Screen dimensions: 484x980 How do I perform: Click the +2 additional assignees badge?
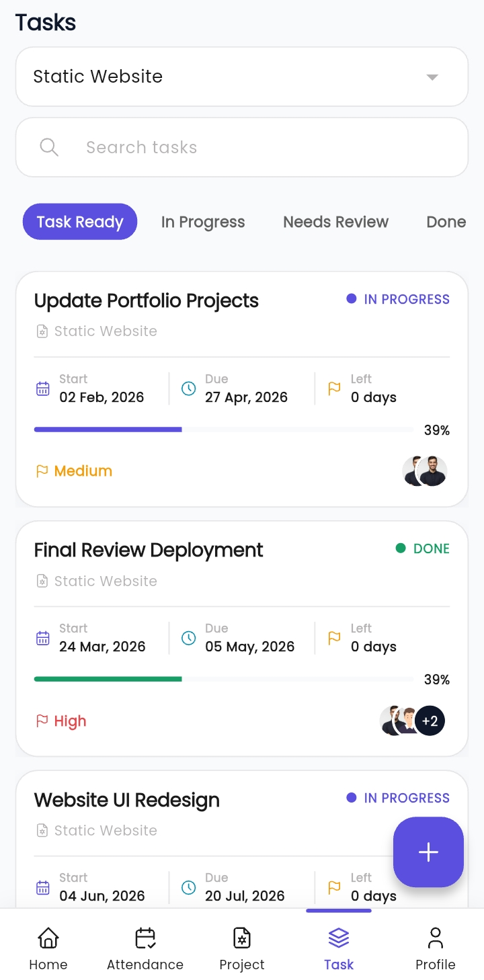click(x=430, y=721)
